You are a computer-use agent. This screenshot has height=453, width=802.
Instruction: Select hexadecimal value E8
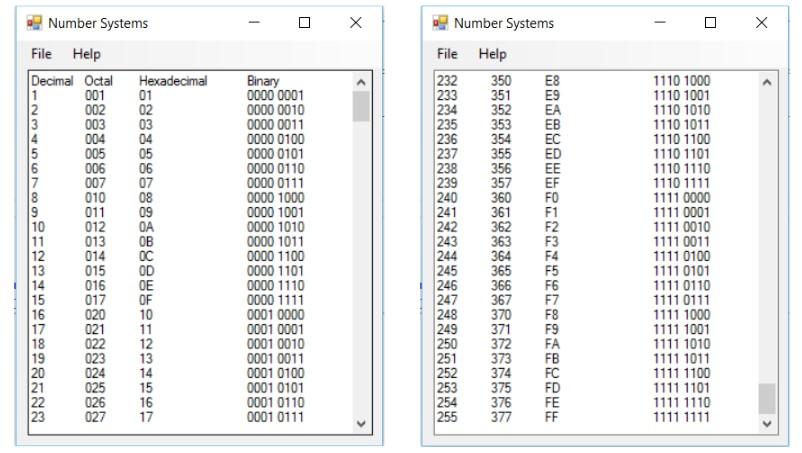(x=552, y=81)
